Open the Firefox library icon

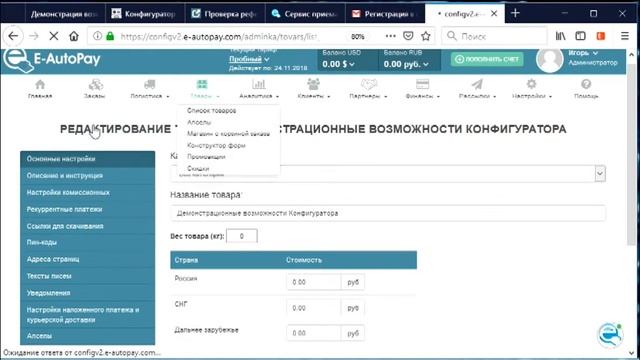pos(560,36)
